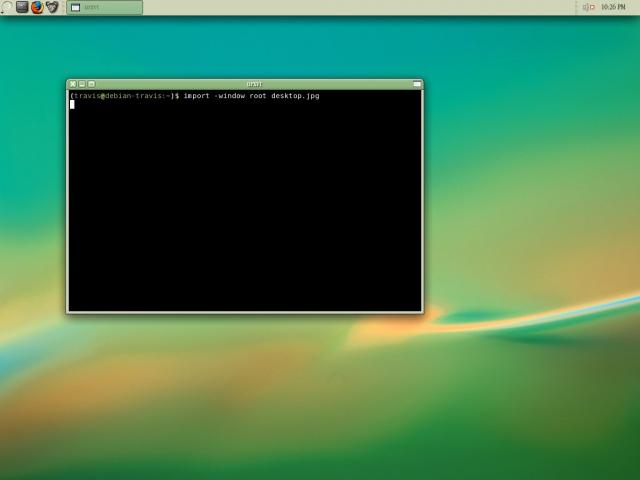Screen dimensions: 640x480
Task: Select 'desktop.jpg' in the terminal command
Action: (x=296, y=96)
